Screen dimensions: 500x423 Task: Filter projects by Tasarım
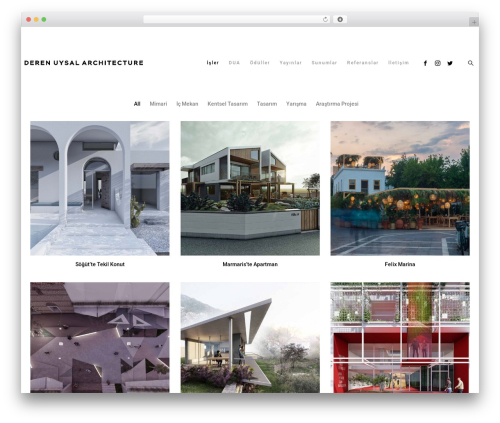point(267,104)
